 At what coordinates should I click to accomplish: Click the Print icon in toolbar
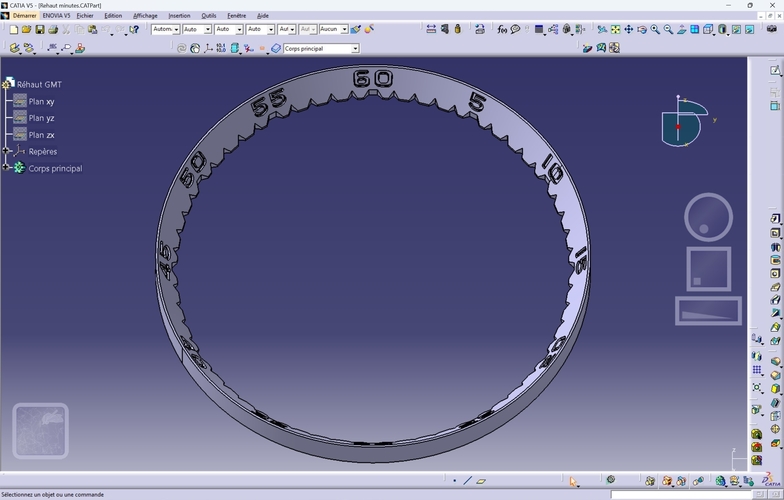pos(53,30)
